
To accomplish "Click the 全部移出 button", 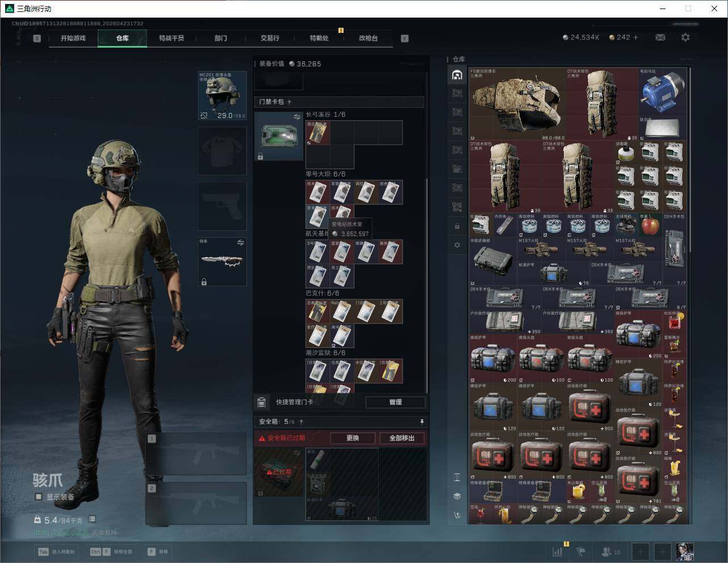I will point(402,438).
